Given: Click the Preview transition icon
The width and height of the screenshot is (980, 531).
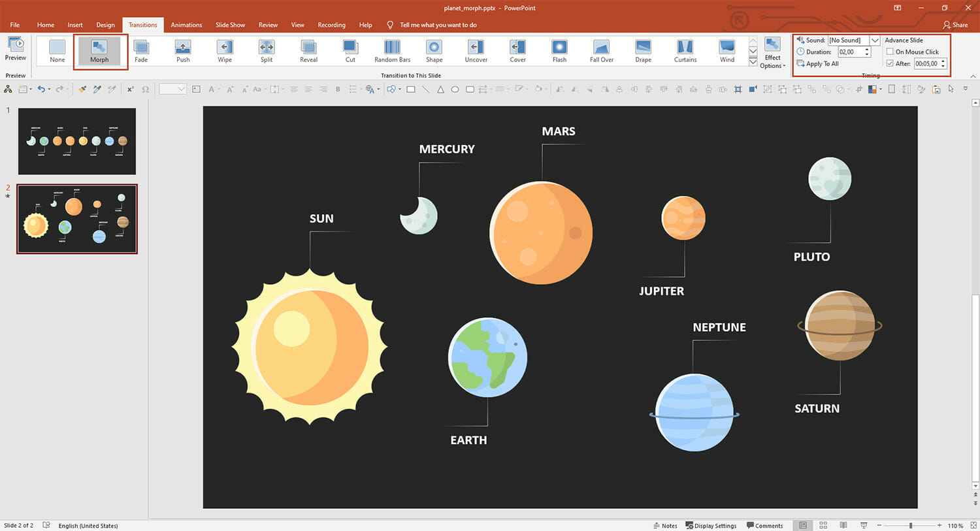Looking at the screenshot, I should [x=16, y=49].
